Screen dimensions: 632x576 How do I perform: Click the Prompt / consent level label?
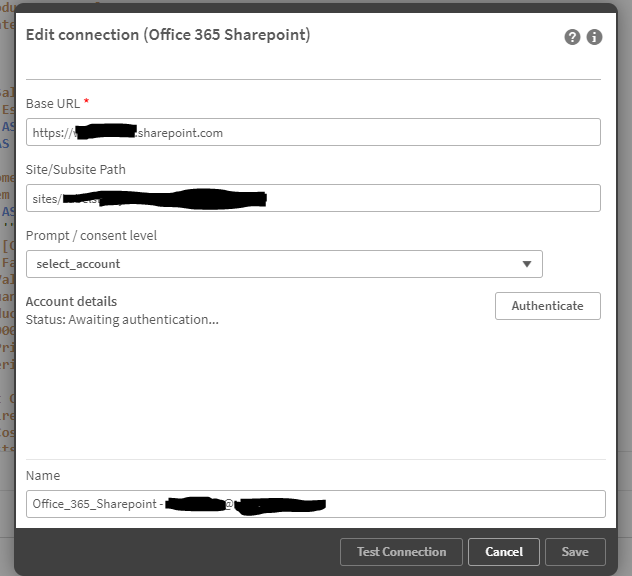[x=91, y=235]
